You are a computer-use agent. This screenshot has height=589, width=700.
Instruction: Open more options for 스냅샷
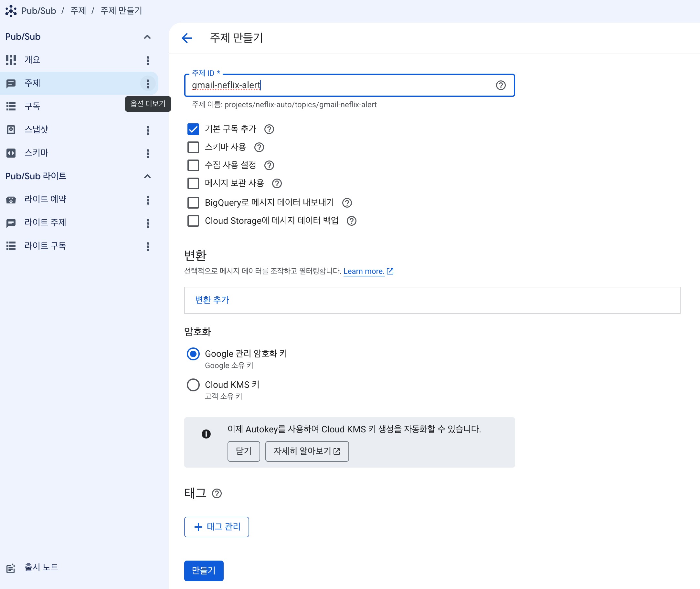(x=148, y=130)
